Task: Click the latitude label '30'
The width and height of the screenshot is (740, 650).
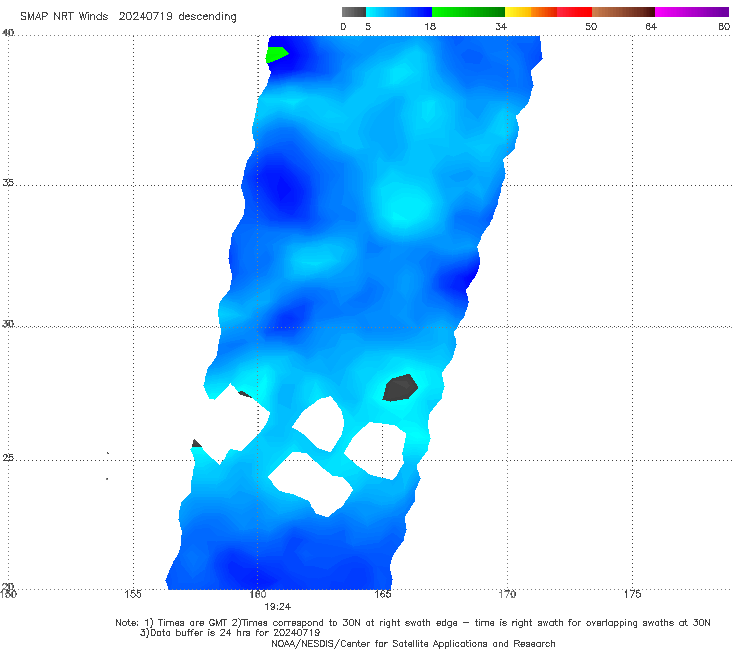Action: click(8, 324)
